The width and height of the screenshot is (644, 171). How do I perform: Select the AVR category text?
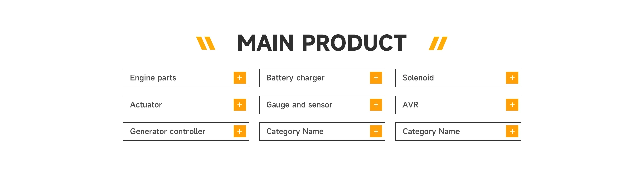410,105
